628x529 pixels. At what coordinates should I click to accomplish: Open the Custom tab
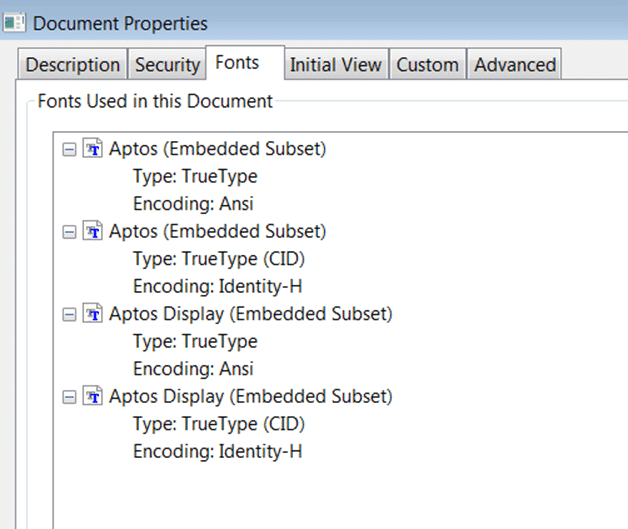427,64
